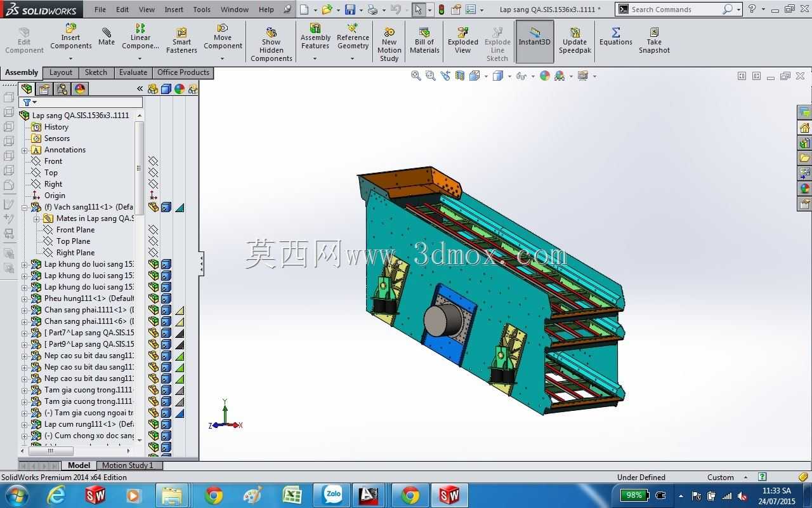Open the PropertyManager panel tab
The image size is (812, 508).
pos(44,89)
